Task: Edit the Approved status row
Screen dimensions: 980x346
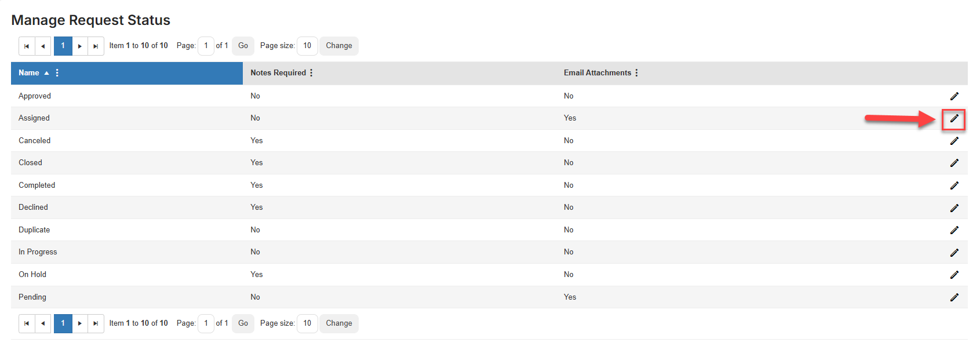Action: [x=954, y=96]
